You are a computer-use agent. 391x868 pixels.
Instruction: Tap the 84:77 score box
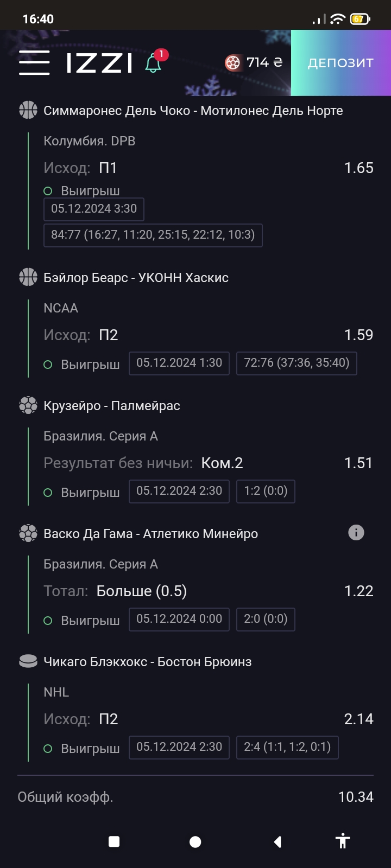point(153,235)
